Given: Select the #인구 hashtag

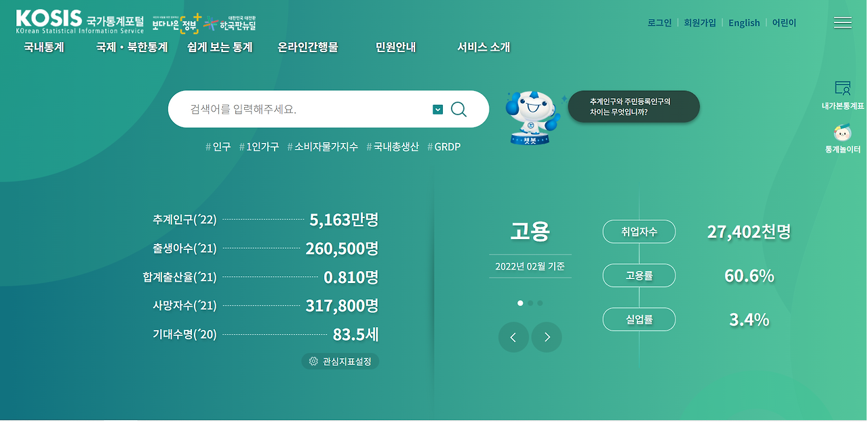Looking at the screenshot, I should 218,146.
